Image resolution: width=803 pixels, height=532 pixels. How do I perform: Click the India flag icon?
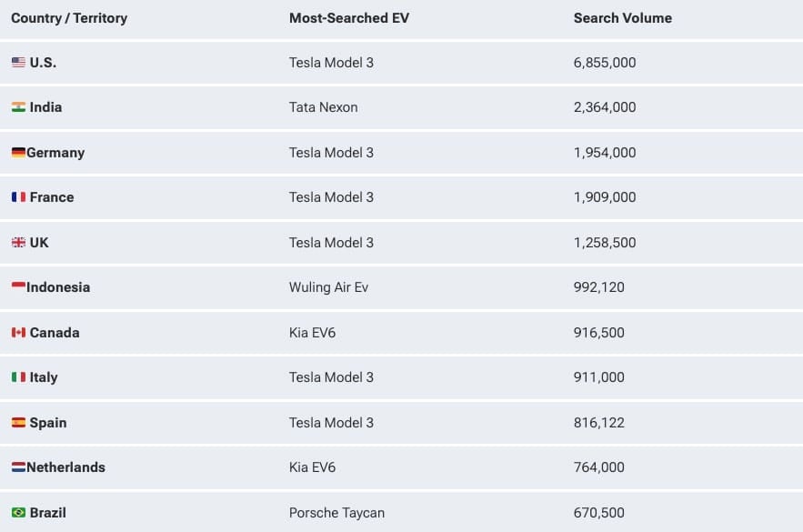[18, 107]
